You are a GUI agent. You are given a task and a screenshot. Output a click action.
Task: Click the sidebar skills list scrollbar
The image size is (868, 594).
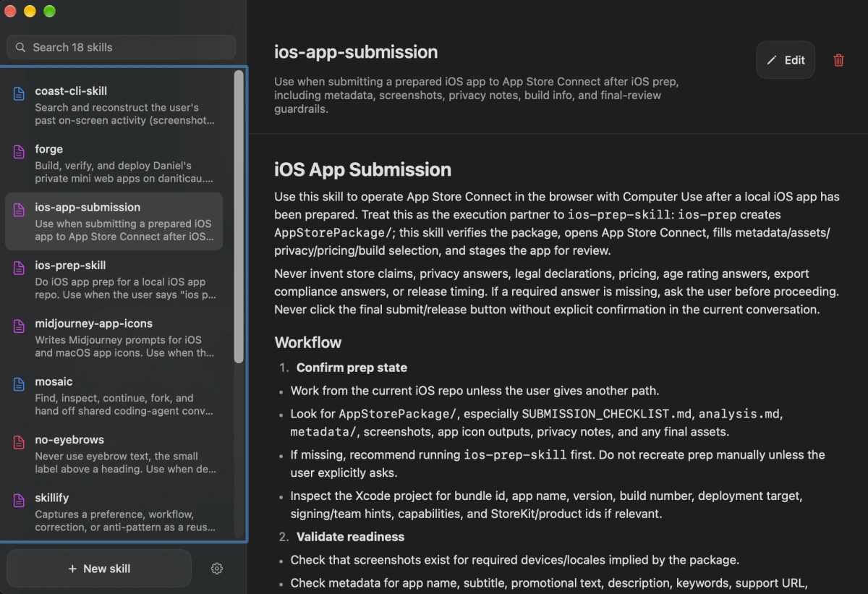[x=239, y=216]
